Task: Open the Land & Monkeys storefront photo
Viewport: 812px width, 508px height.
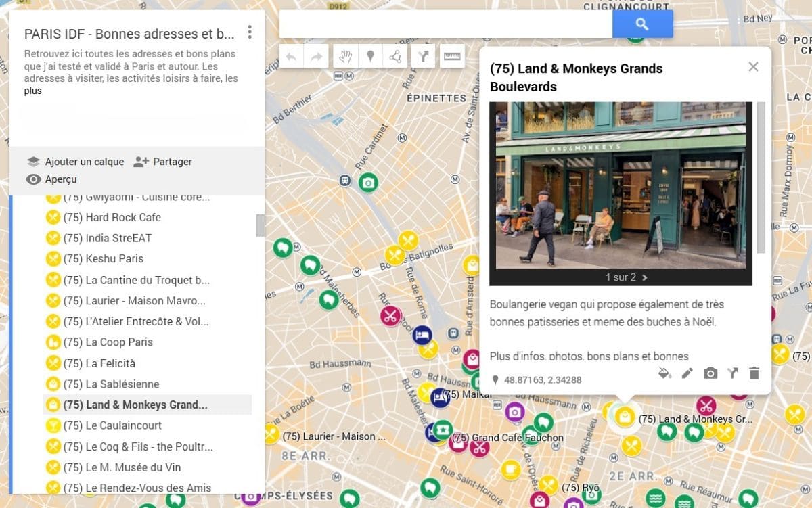Action: click(x=621, y=185)
